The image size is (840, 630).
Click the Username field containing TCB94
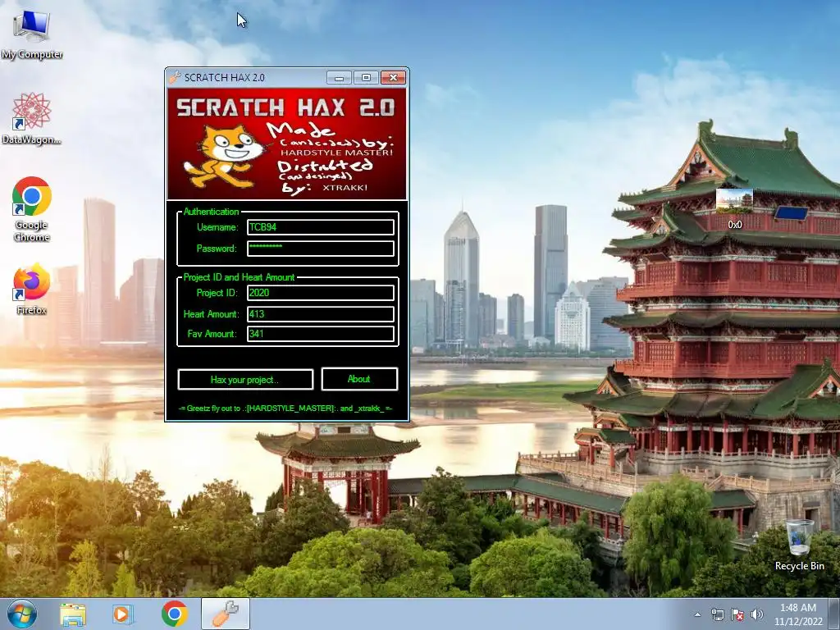coord(321,227)
